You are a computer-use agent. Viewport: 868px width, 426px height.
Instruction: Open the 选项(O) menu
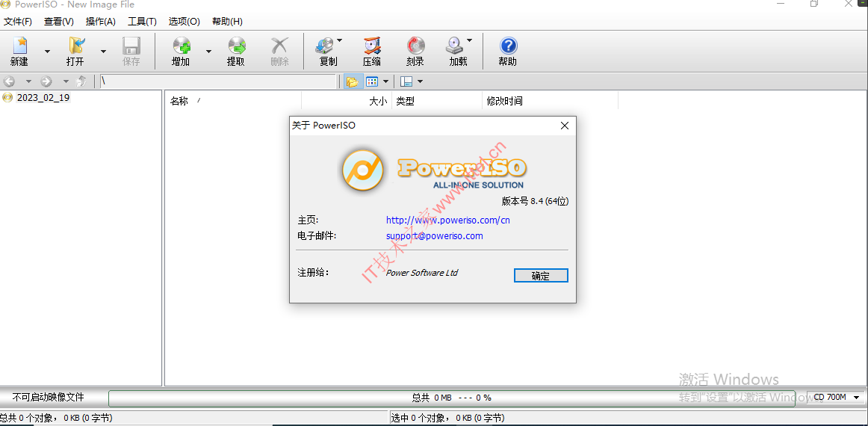coord(185,22)
